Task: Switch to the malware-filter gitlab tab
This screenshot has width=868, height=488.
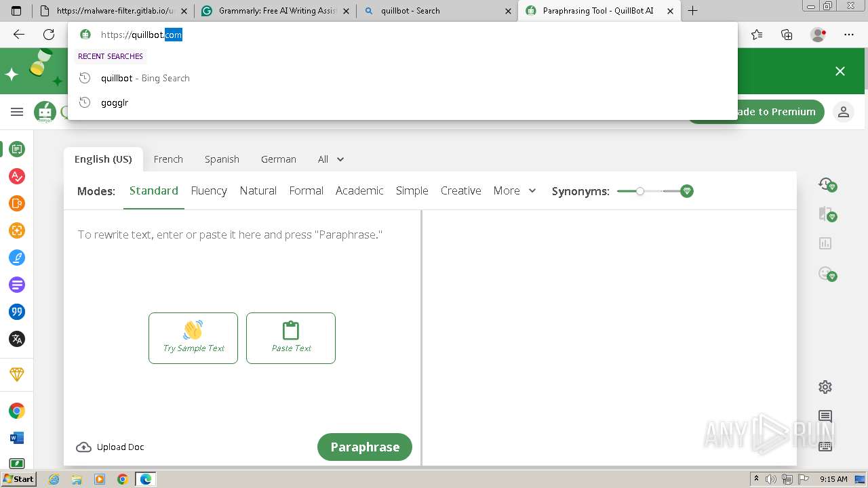Action: coord(113,11)
